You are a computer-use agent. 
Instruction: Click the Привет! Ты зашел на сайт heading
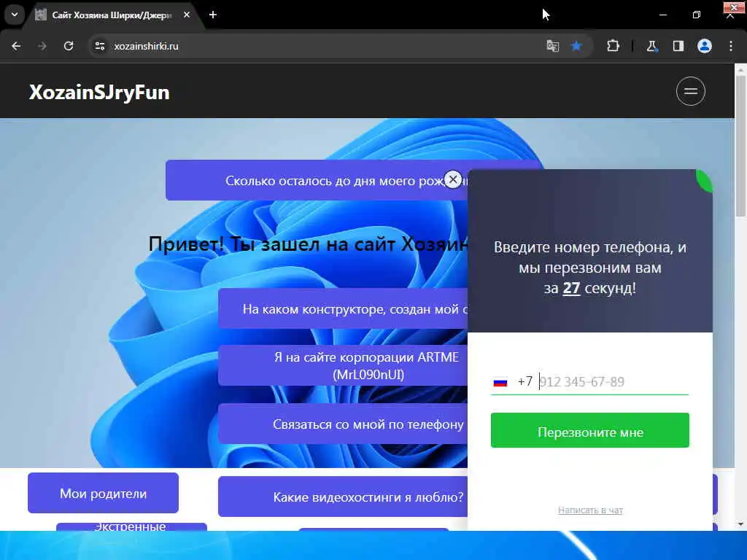308,244
